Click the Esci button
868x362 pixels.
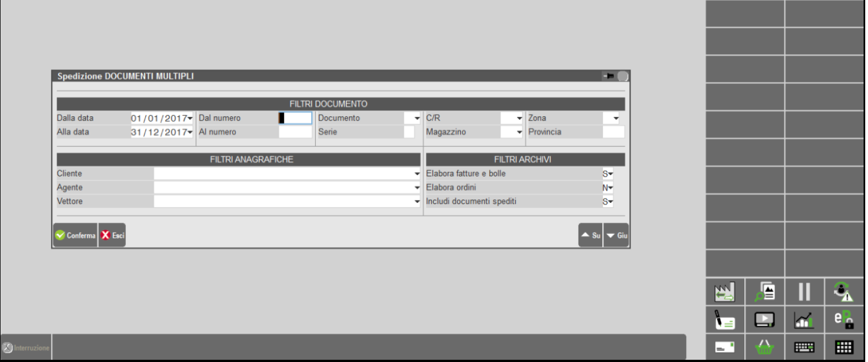point(112,236)
